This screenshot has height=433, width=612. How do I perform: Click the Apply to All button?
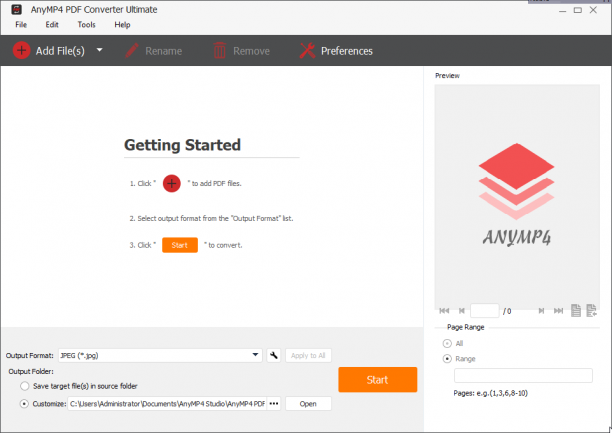[x=308, y=355]
